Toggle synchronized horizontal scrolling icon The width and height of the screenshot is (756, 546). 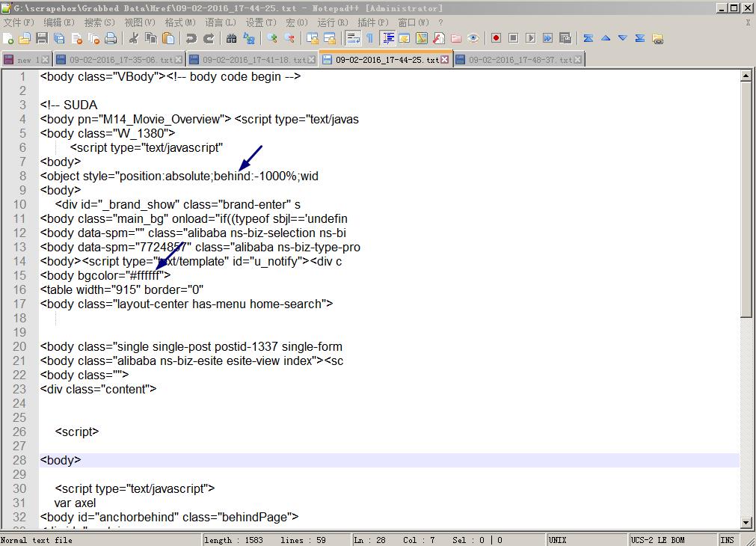(x=330, y=39)
